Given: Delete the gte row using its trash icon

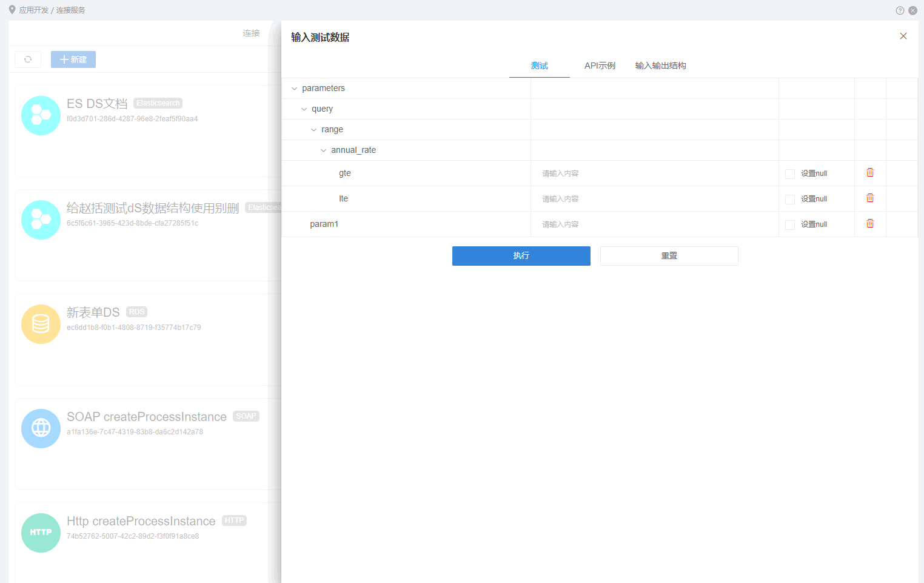Looking at the screenshot, I should click(870, 173).
